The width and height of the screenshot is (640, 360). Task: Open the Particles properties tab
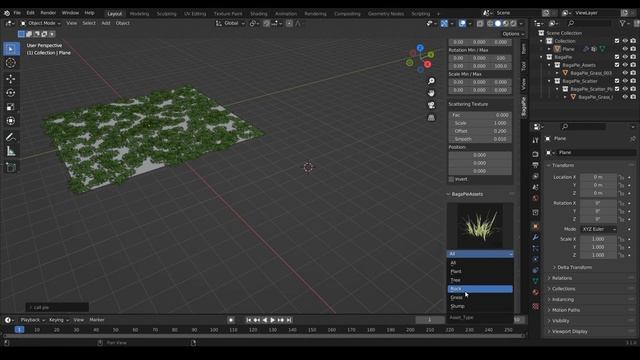click(x=535, y=248)
